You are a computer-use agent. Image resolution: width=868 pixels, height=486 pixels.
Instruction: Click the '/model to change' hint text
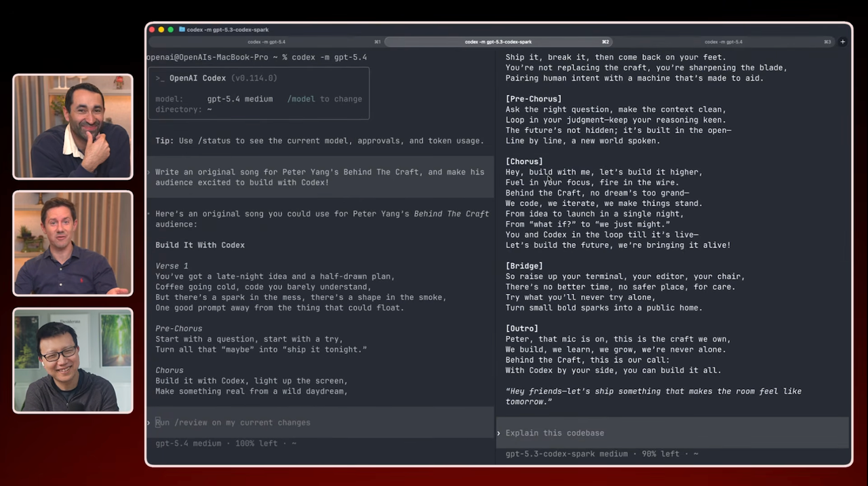coord(324,99)
